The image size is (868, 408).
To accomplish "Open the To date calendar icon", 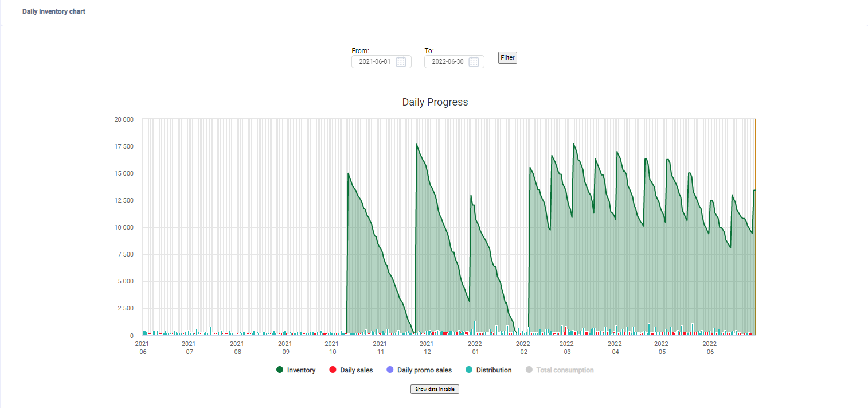I will tap(474, 62).
